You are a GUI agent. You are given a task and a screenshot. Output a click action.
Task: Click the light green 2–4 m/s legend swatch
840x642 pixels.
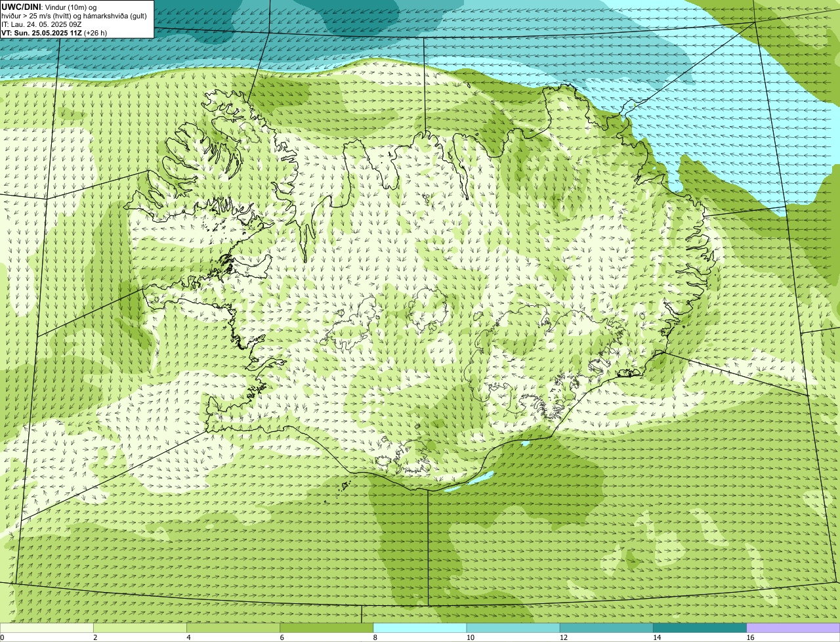click(140, 628)
